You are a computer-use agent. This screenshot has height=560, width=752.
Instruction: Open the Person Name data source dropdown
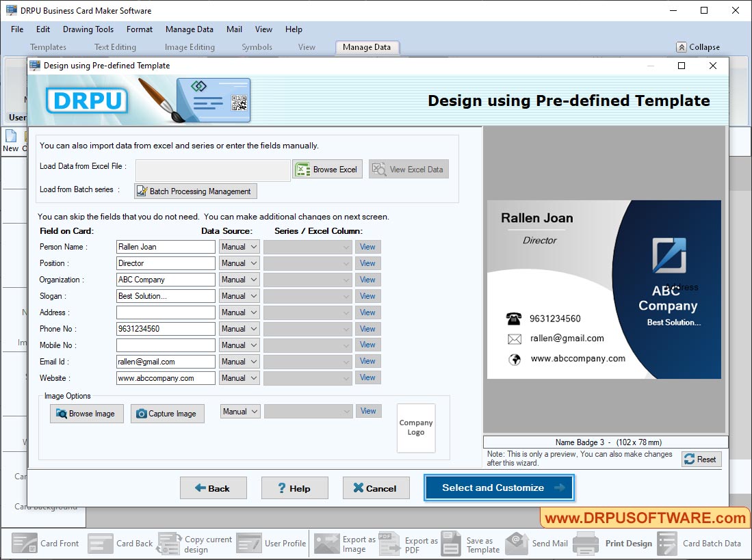239,247
